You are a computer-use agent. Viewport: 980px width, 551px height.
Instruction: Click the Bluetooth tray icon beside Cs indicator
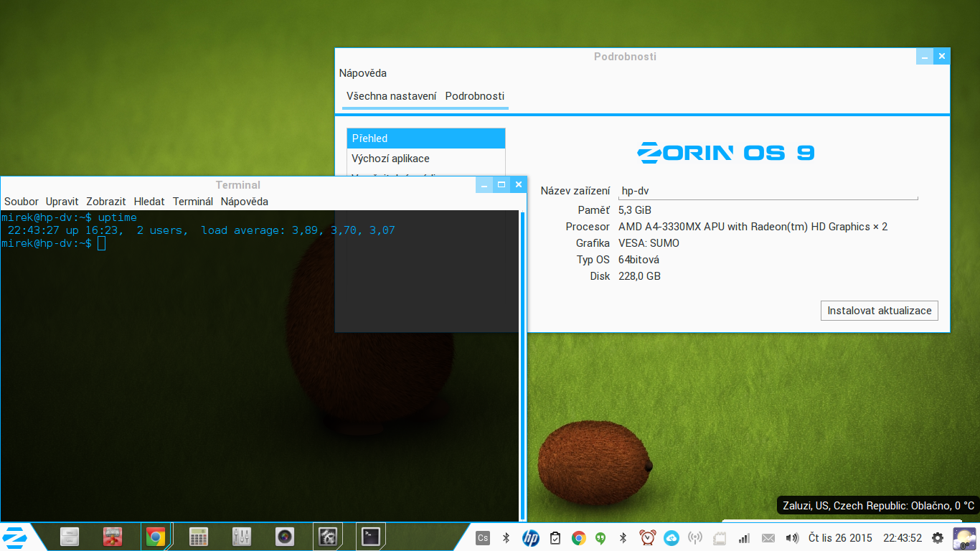[506, 537]
